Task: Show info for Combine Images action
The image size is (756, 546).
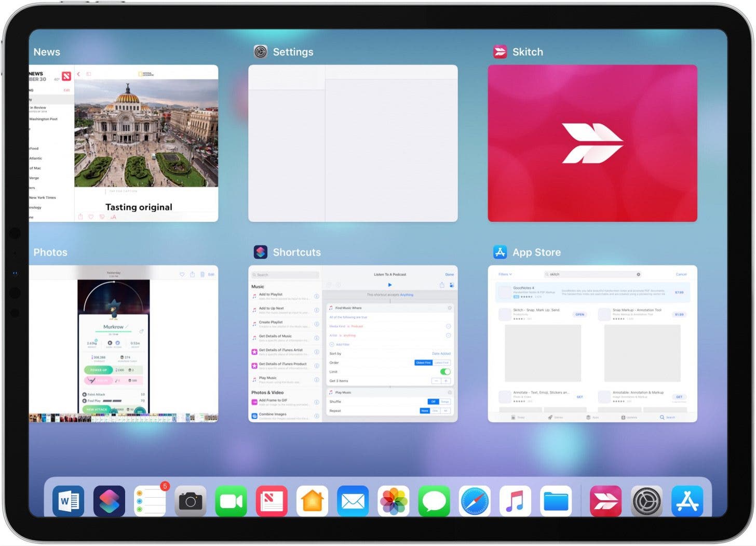Action: tap(317, 416)
